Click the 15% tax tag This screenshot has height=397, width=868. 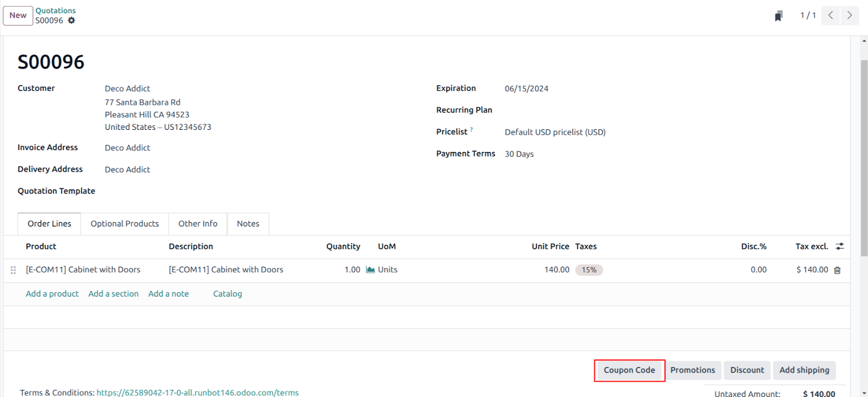point(589,270)
